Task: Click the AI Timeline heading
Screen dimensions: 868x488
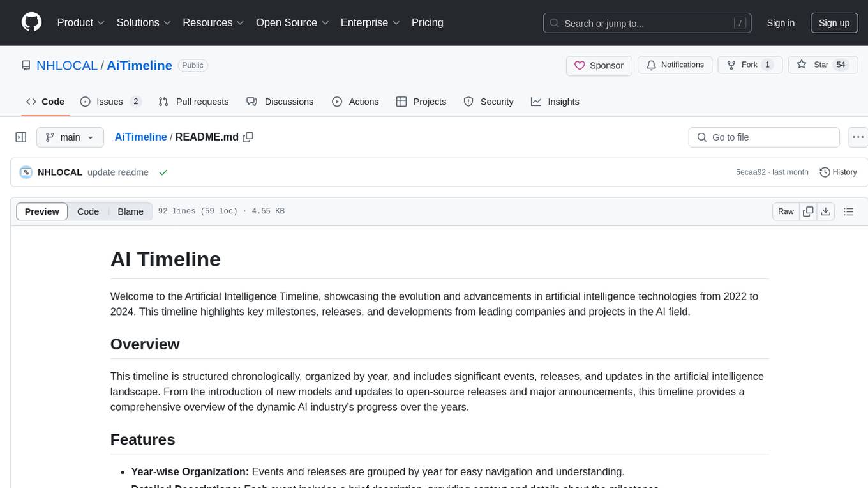Action: 165,259
